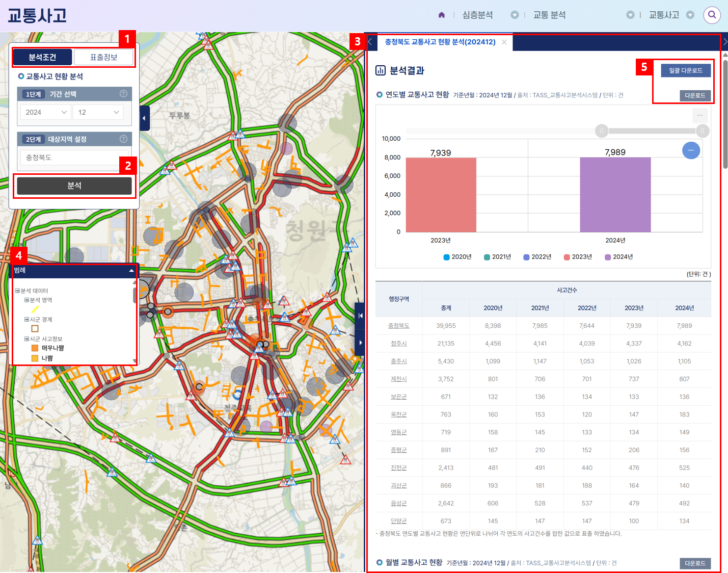728x573 pixels.
Task: Open the search magnifier icon
Action: coord(712,15)
